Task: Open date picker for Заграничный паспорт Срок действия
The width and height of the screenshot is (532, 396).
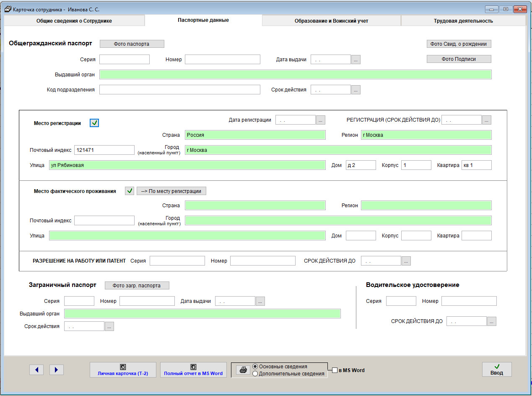Action: click(x=109, y=326)
